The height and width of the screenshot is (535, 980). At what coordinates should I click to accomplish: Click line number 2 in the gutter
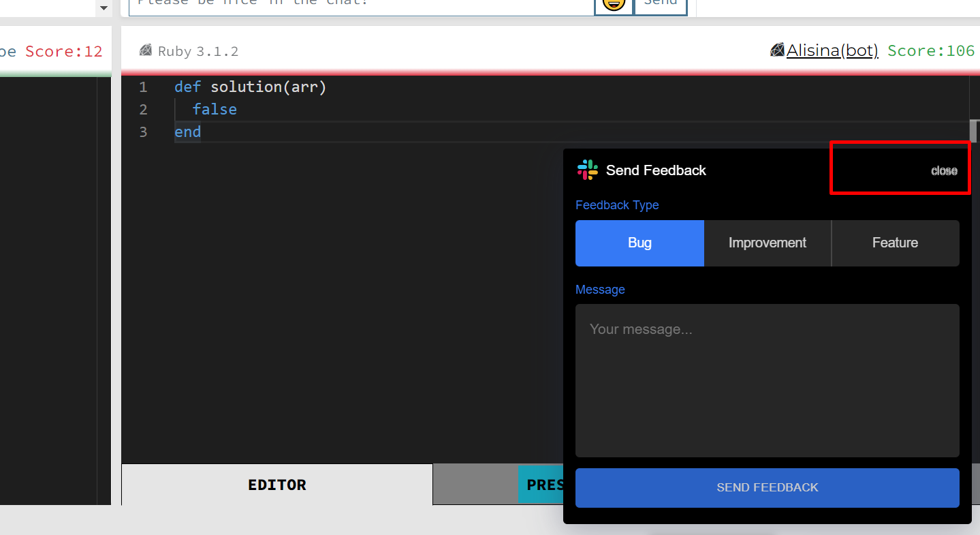[143, 109]
